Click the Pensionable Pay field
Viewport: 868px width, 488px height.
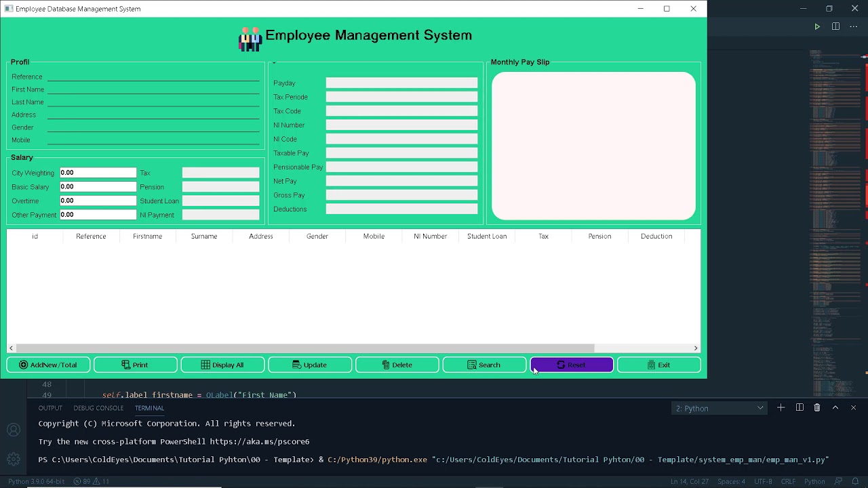pyautogui.click(x=401, y=167)
